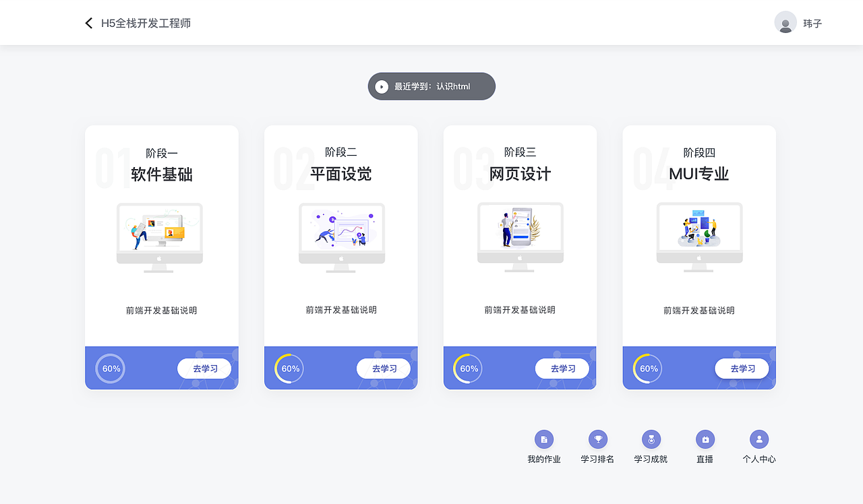The height and width of the screenshot is (504, 863).
Task: Click 去学习 on the 软件基础 stage card
Action: point(204,369)
